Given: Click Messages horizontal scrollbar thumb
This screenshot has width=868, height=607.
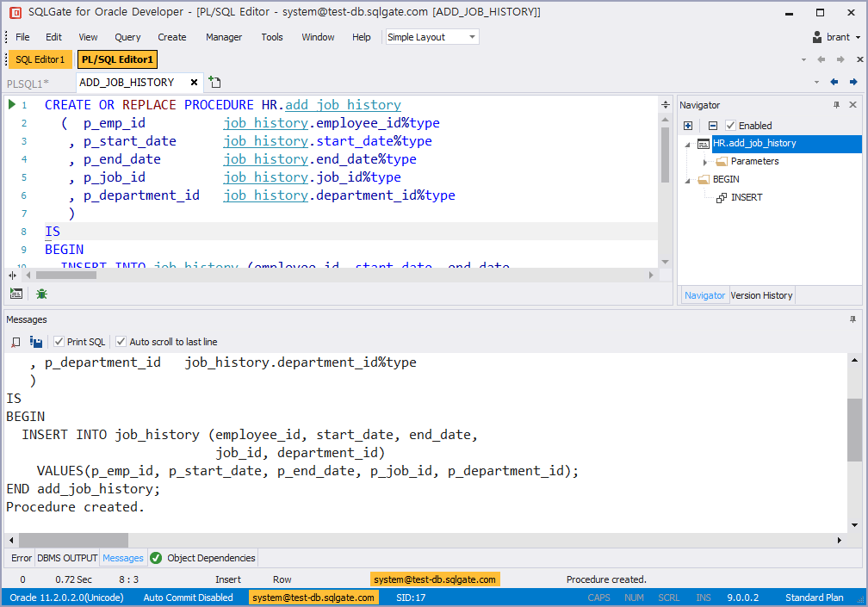Looking at the screenshot, I should (x=73, y=540).
